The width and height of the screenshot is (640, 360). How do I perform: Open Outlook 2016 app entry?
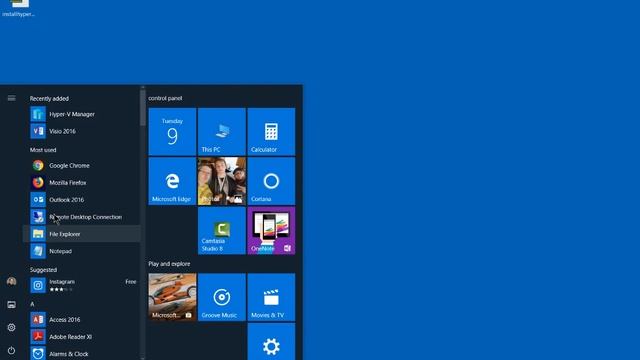point(82,200)
